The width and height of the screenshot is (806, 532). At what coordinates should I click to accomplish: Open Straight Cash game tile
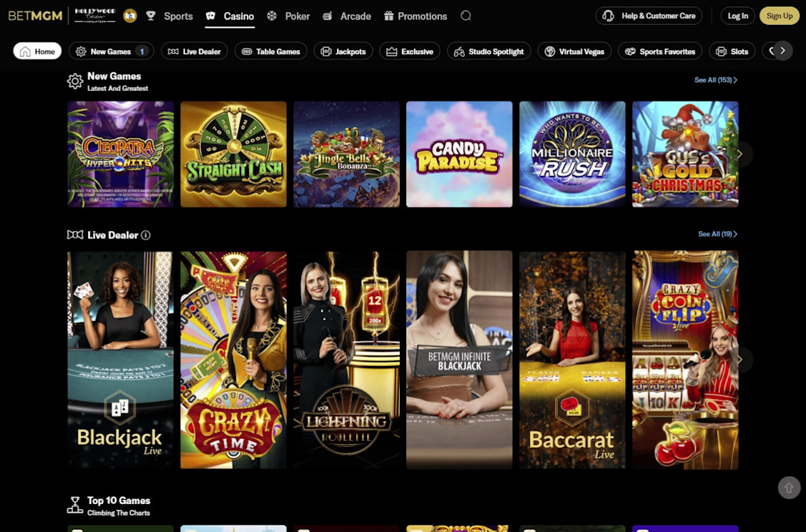pos(233,154)
